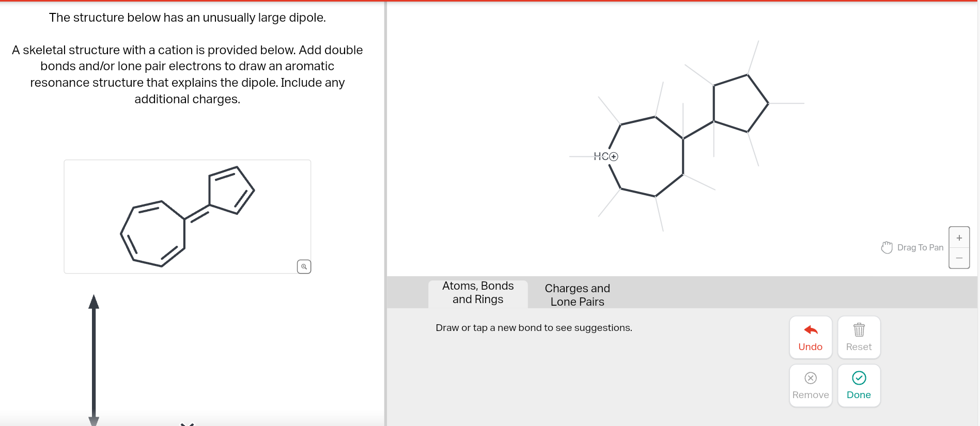Switch to the Charges and Lone Pairs tab

click(x=577, y=294)
